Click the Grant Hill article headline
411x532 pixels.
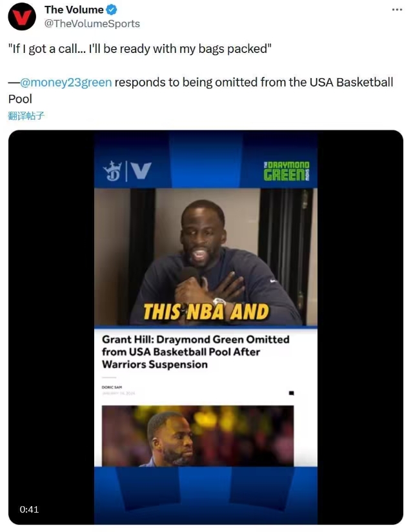(x=195, y=352)
